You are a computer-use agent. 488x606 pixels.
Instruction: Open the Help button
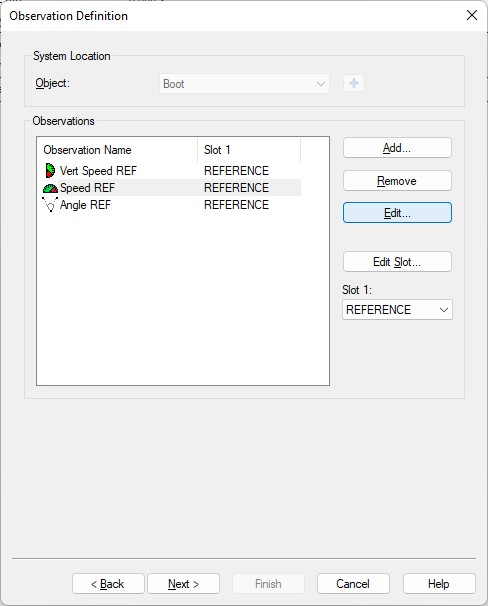pyautogui.click(x=439, y=584)
